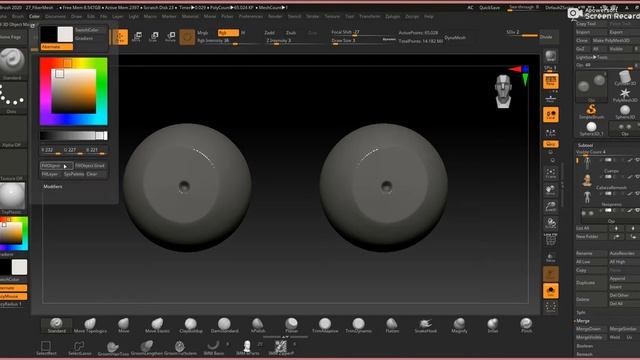Image resolution: width=640 pixels, height=360 pixels.
Task: Choose the SelectLasso tool
Action: [x=80, y=348]
